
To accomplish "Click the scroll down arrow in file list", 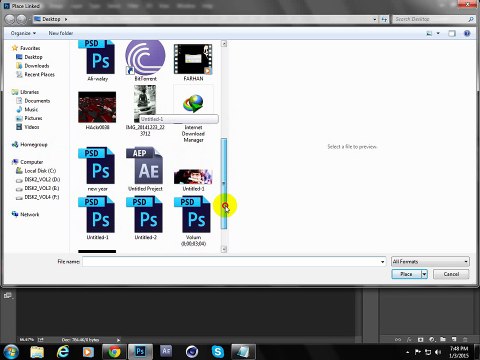I will (x=224, y=249).
